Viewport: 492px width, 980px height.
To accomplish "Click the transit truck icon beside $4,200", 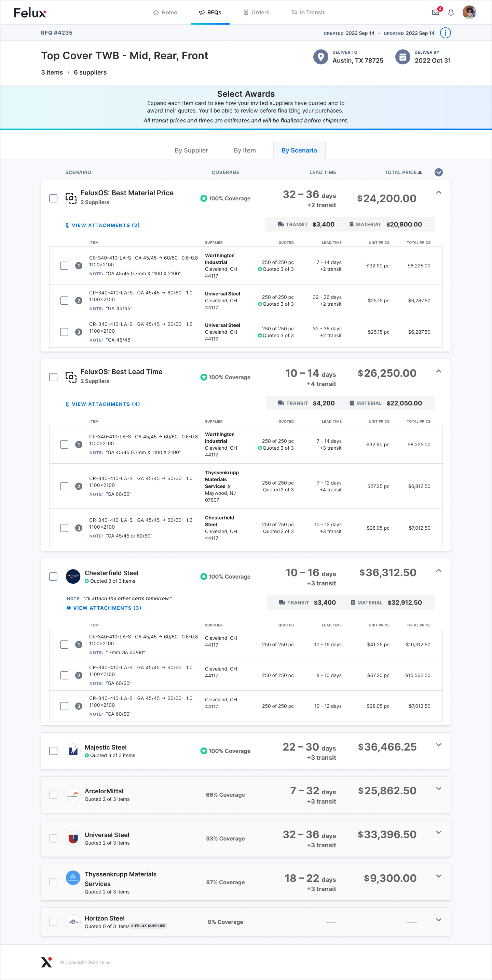I will pos(281,403).
